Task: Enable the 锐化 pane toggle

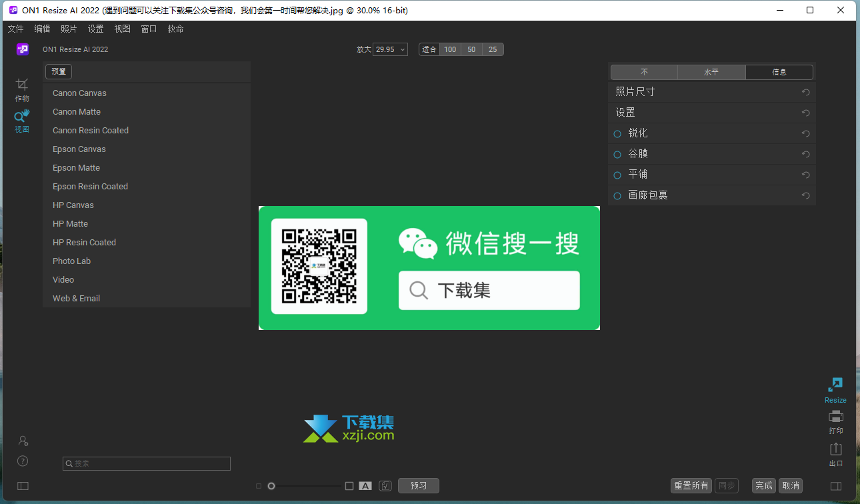Action: (x=617, y=134)
